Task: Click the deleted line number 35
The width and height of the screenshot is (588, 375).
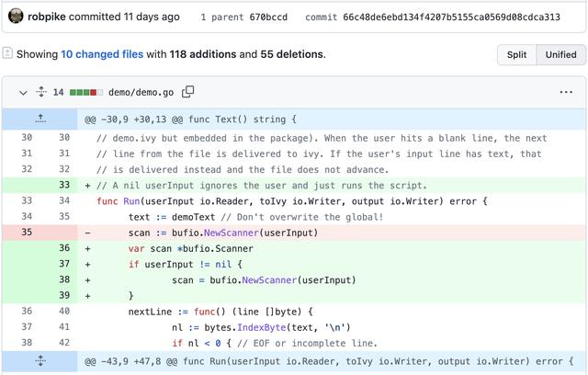Action: pos(26,233)
